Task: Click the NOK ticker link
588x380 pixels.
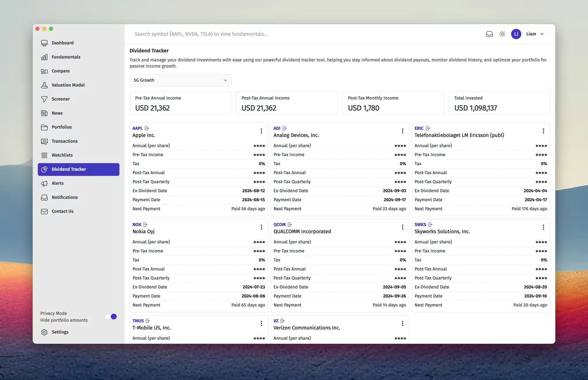Action: coord(137,224)
